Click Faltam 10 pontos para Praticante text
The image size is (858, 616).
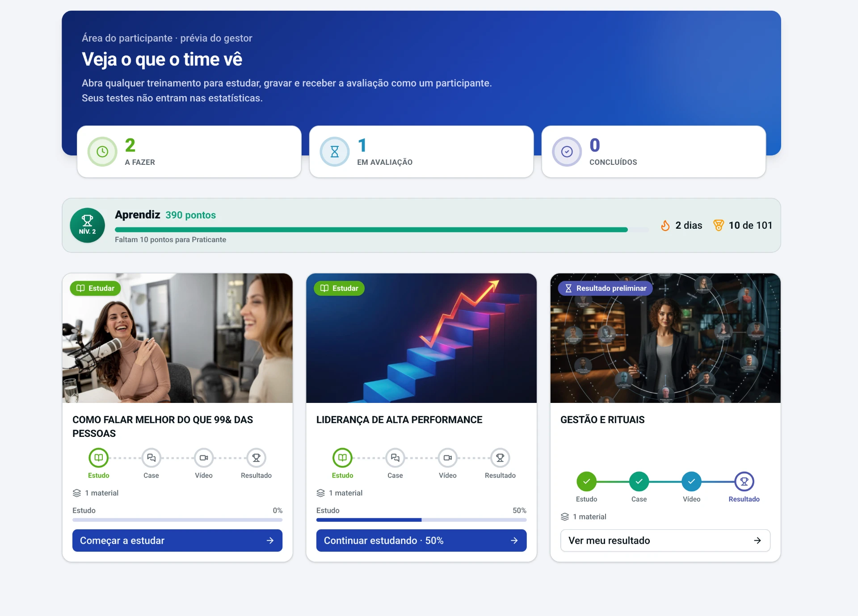(x=171, y=240)
